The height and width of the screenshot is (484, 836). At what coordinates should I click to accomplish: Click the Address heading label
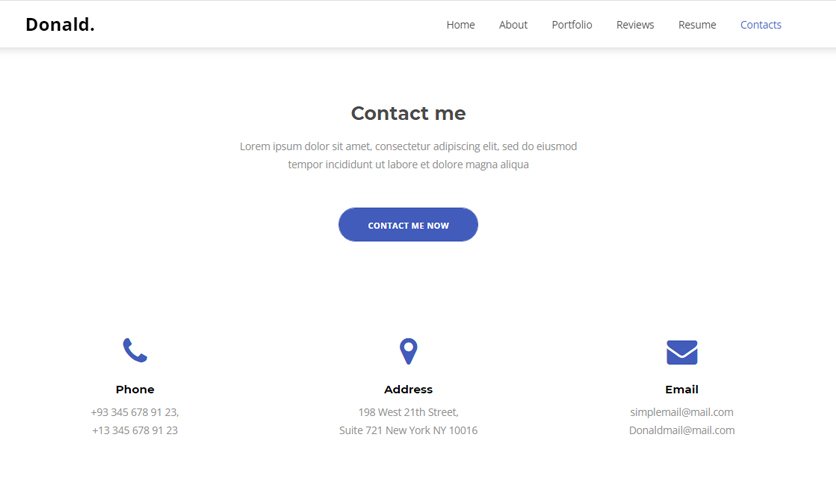point(408,389)
